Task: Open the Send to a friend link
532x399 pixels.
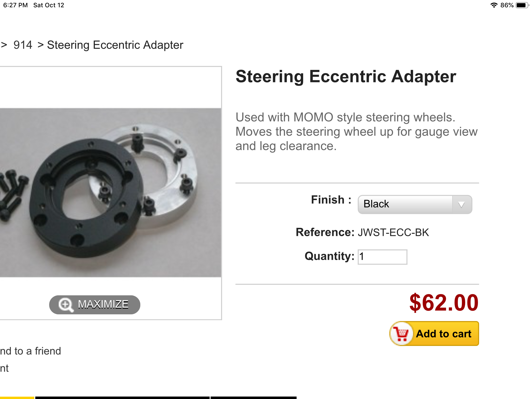Action: pos(30,351)
